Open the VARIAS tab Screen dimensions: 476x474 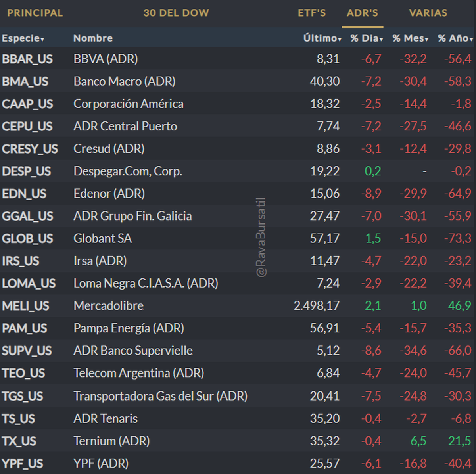pyautogui.click(x=428, y=13)
